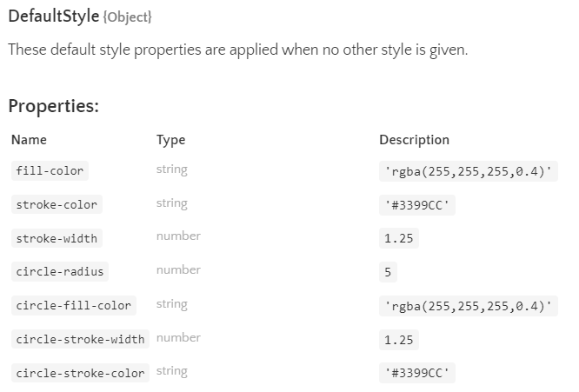Click the Name column header

click(29, 140)
